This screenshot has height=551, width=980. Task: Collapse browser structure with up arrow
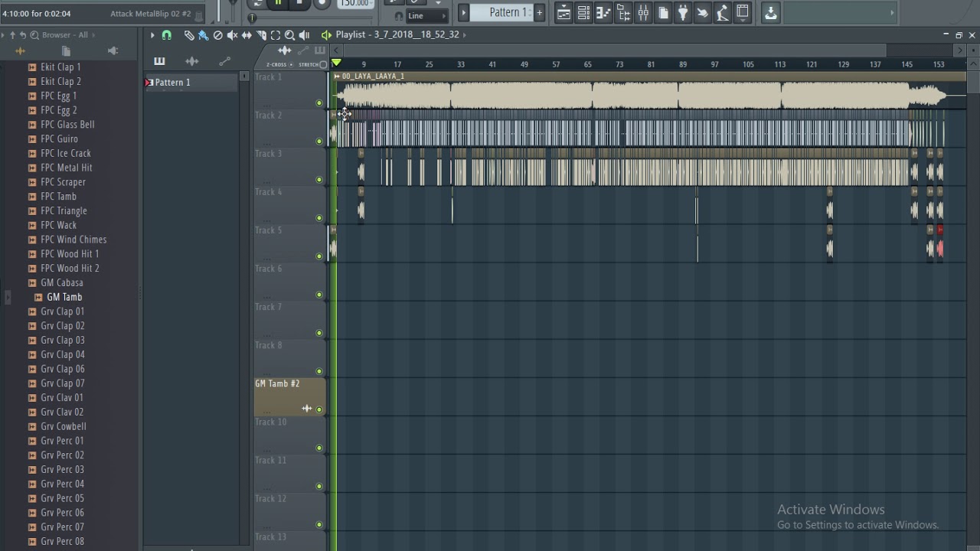coord(13,35)
